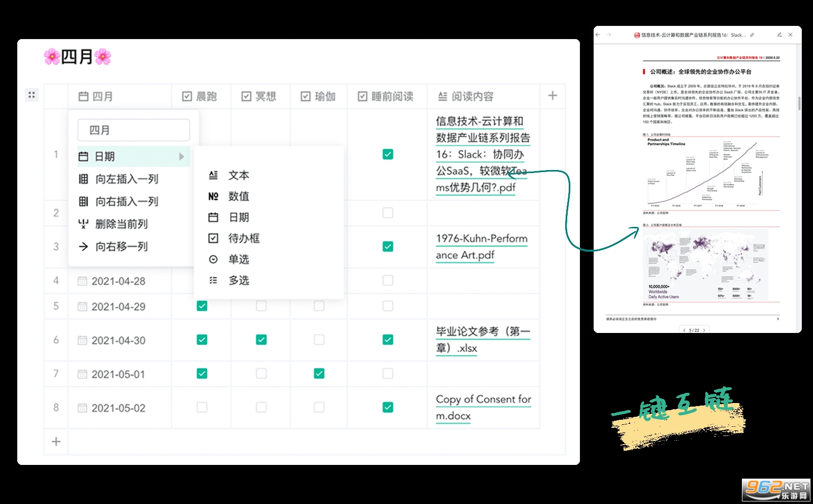Toggle 睡前阅读 checkbox for 2021-05-02
This screenshot has width=813, height=504.
(x=387, y=407)
